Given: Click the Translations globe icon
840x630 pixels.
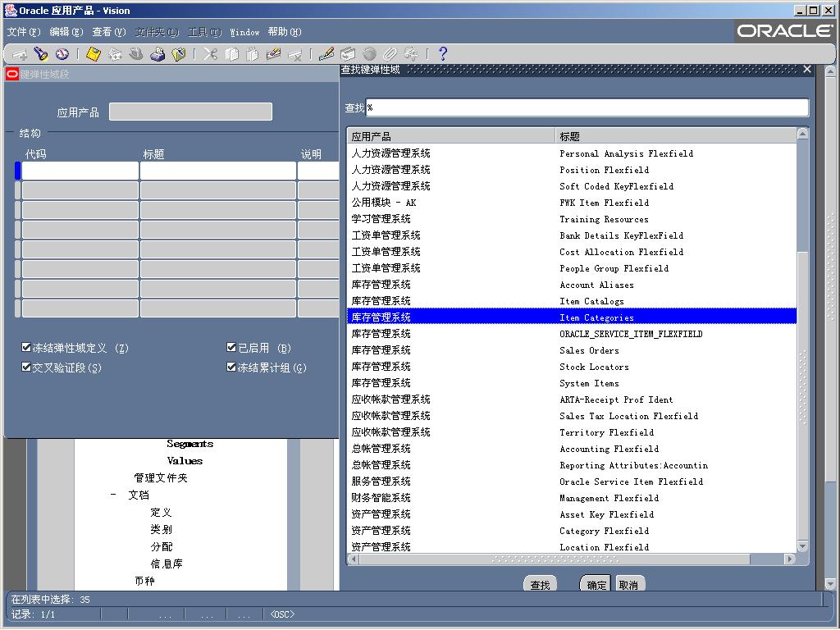Looking at the screenshot, I should point(369,54).
